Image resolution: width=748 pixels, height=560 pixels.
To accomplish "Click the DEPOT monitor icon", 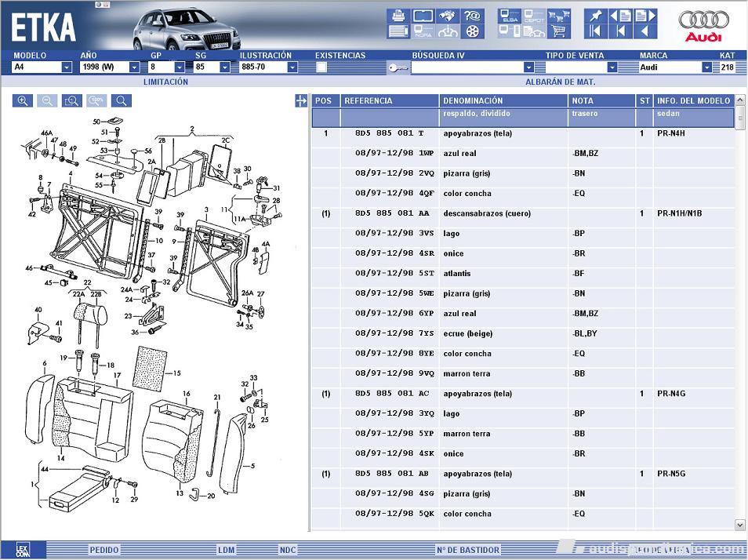I will point(534,16).
